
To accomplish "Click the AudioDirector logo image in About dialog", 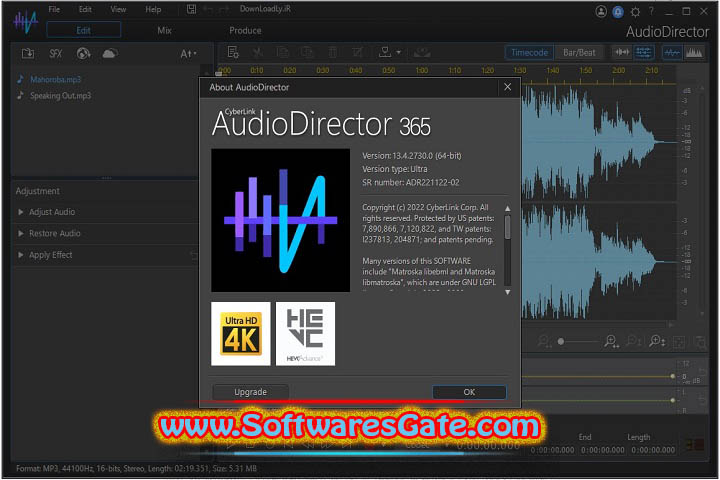I will 281,220.
